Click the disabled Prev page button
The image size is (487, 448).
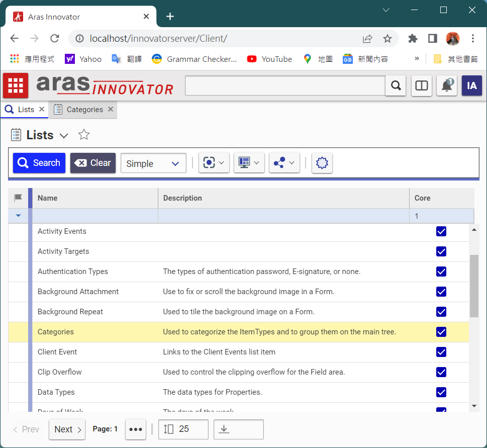tap(26, 429)
